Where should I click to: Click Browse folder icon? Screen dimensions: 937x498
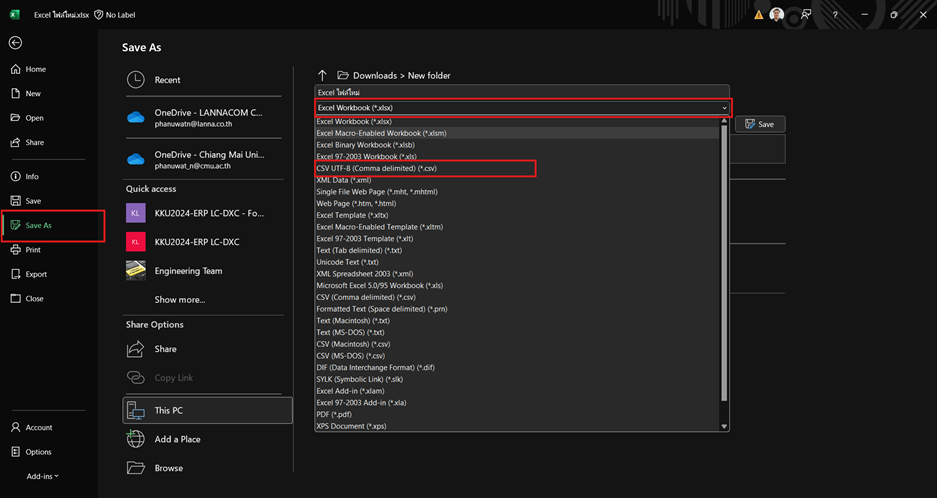tap(136, 468)
